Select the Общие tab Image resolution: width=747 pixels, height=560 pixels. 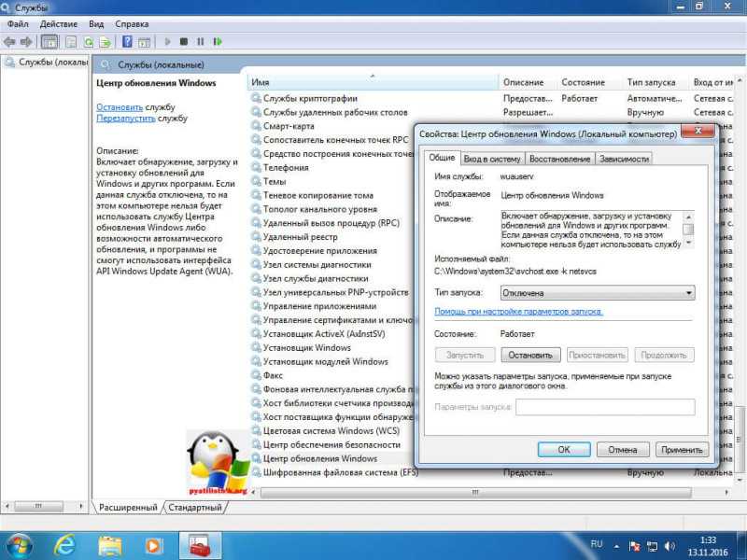click(442, 158)
